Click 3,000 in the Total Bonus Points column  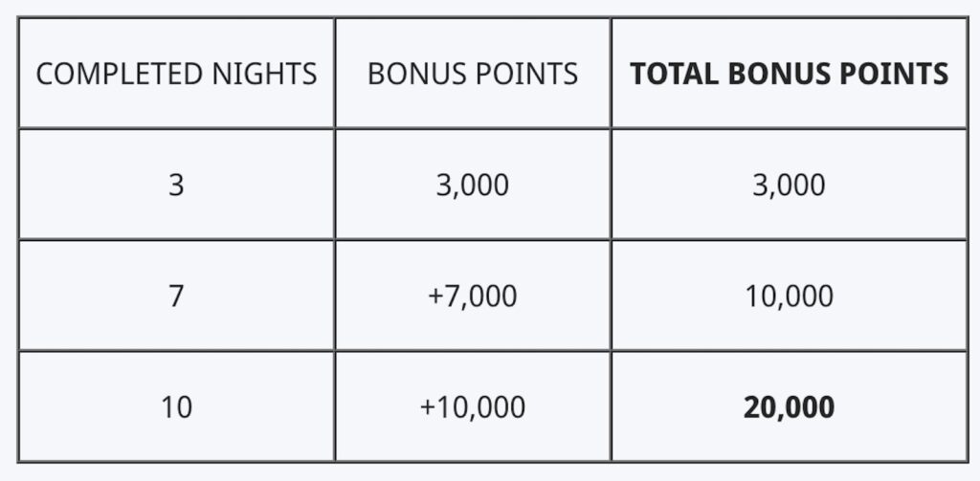789,185
